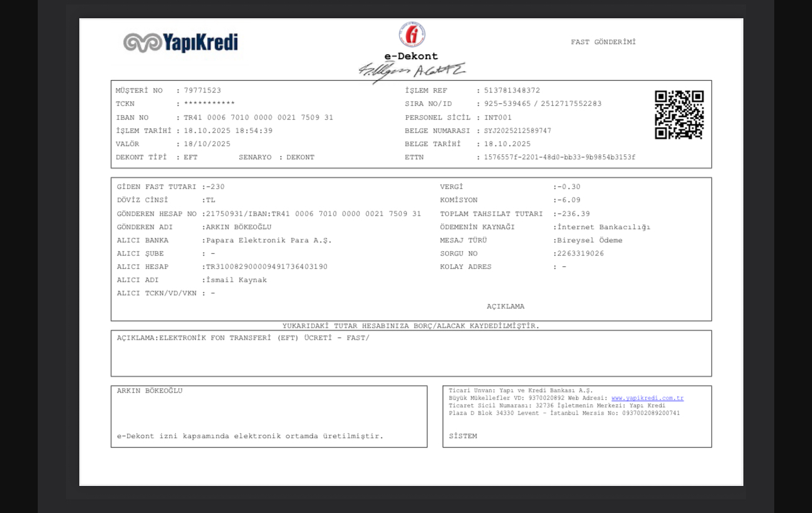Click the ALICI HESAP IBAN number
Image resolution: width=812 pixels, height=513 pixels.
(266, 267)
